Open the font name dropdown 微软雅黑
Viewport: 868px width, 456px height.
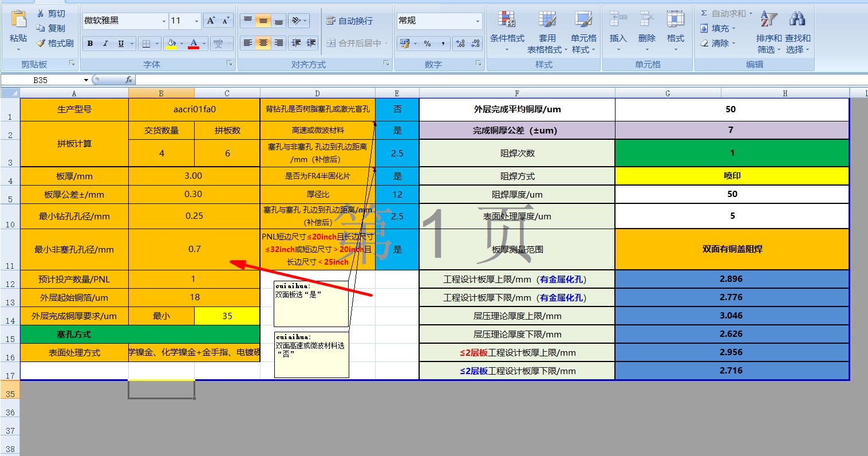coord(163,21)
